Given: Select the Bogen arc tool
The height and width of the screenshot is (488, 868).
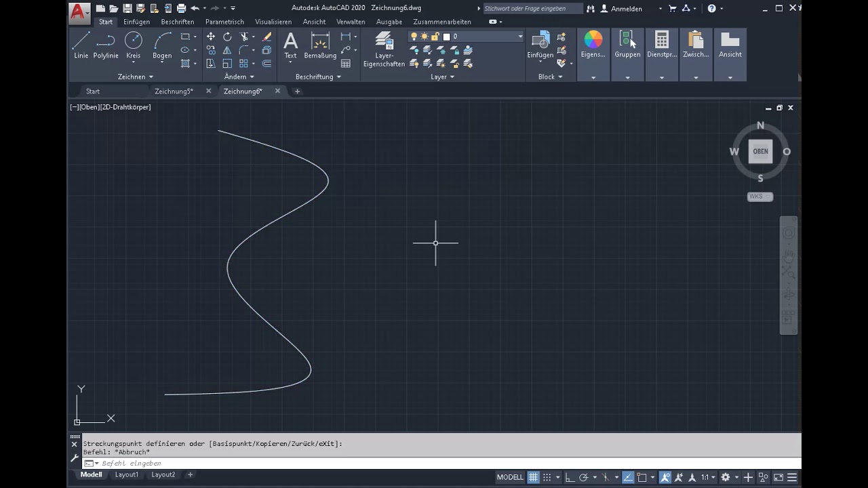Looking at the screenshot, I should pyautogui.click(x=162, y=45).
